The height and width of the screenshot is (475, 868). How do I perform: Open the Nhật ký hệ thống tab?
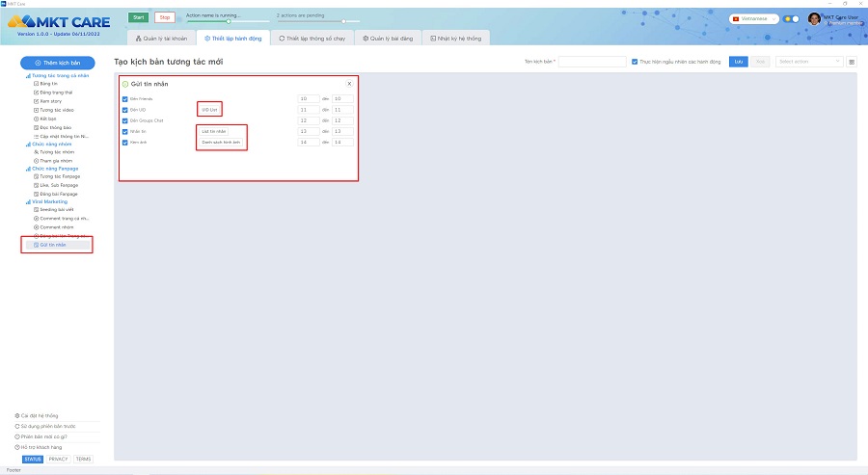tap(457, 39)
